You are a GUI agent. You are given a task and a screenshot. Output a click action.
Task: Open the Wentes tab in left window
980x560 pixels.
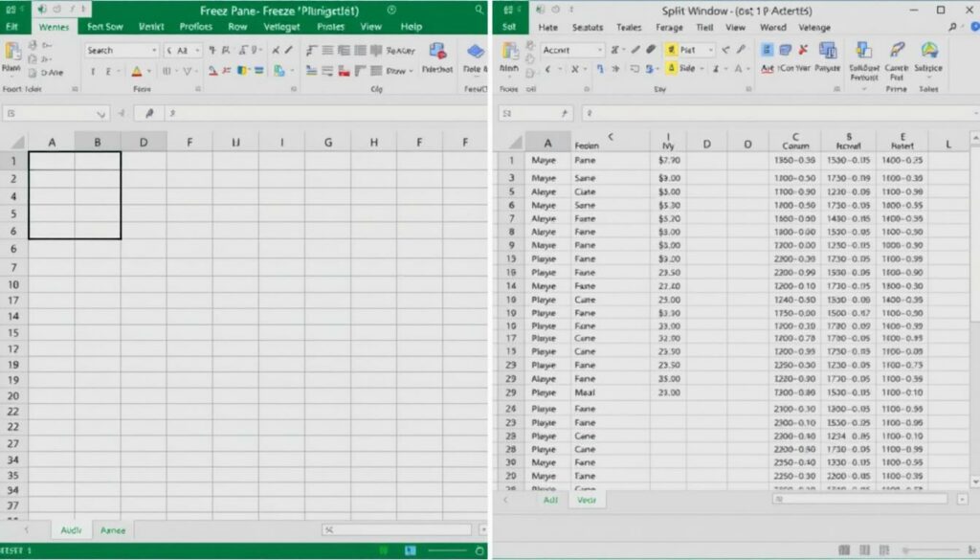[54, 27]
